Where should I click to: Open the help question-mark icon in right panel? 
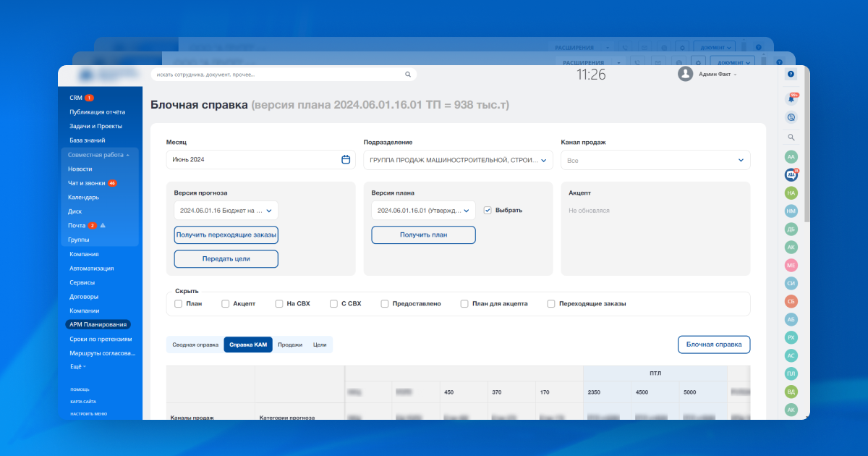point(791,74)
